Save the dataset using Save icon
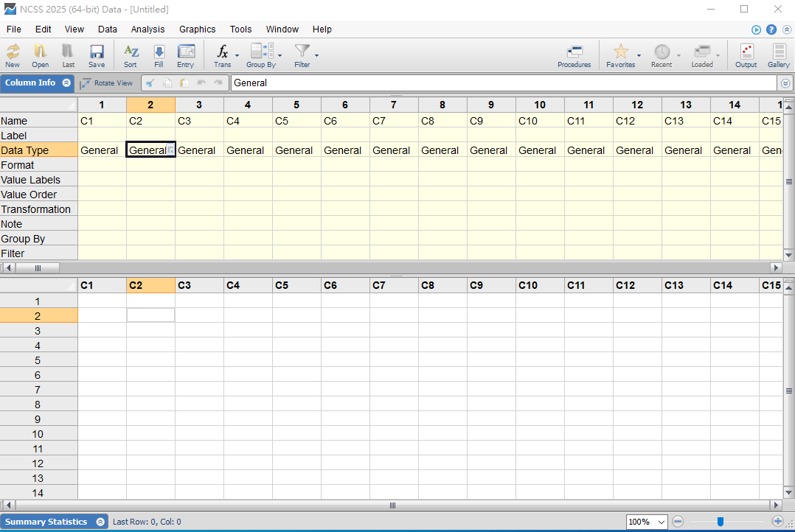 click(x=97, y=55)
